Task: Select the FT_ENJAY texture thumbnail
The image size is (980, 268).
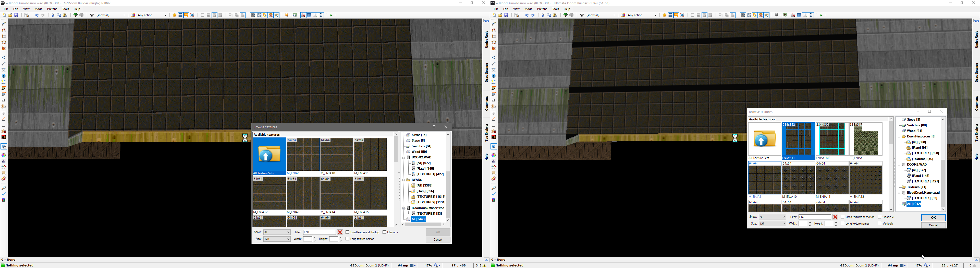Action: [x=866, y=141]
